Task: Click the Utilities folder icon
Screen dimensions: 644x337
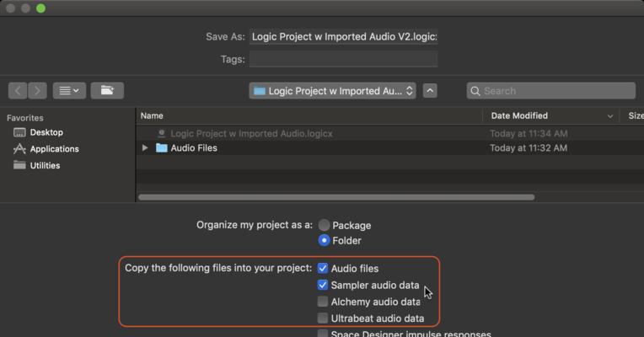Action: click(19, 165)
